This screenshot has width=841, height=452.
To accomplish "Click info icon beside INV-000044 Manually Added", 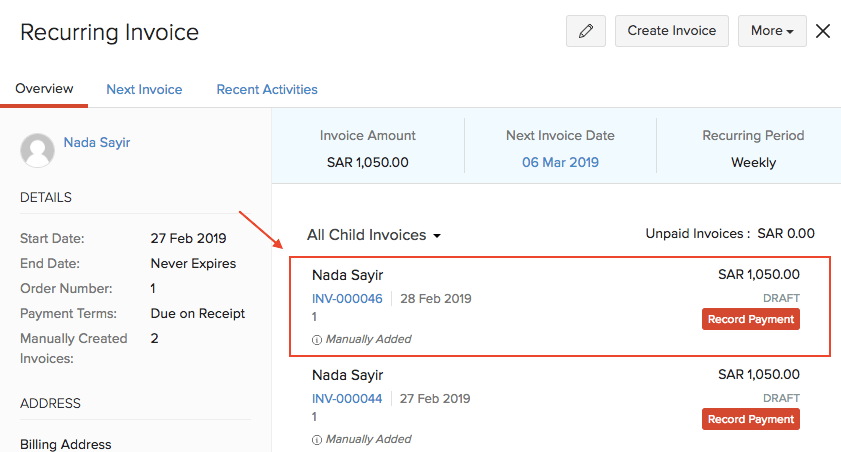I will (x=317, y=439).
